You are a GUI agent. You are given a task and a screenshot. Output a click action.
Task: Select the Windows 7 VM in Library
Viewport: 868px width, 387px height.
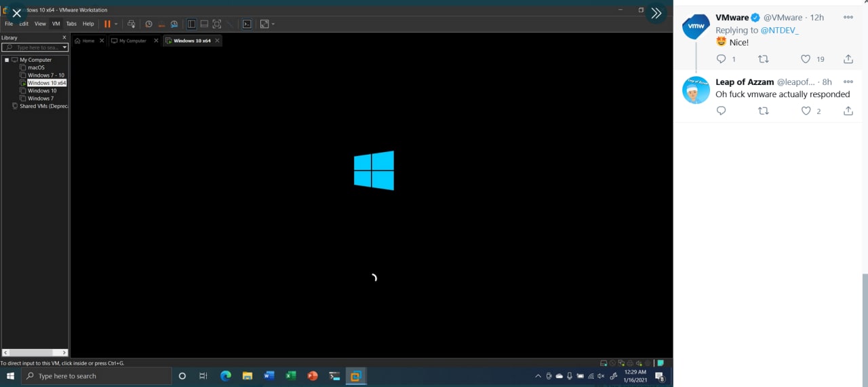pos(41,98)
